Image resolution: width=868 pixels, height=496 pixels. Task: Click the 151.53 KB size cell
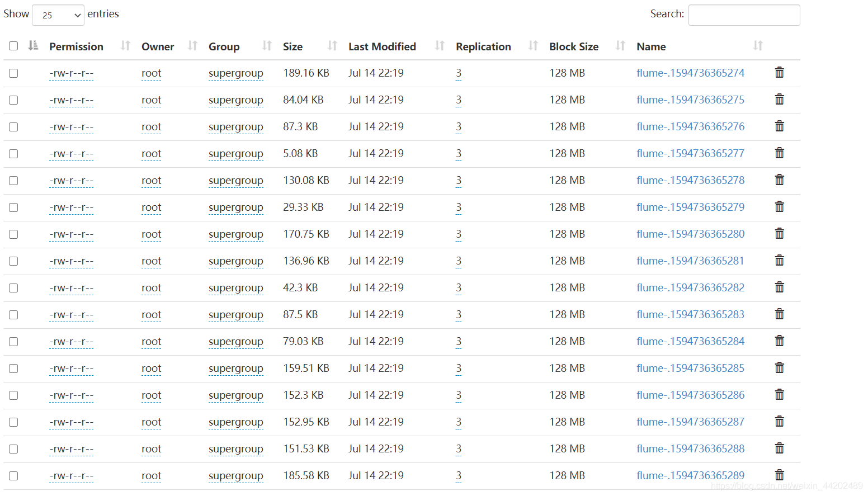(x=306, y=448)
